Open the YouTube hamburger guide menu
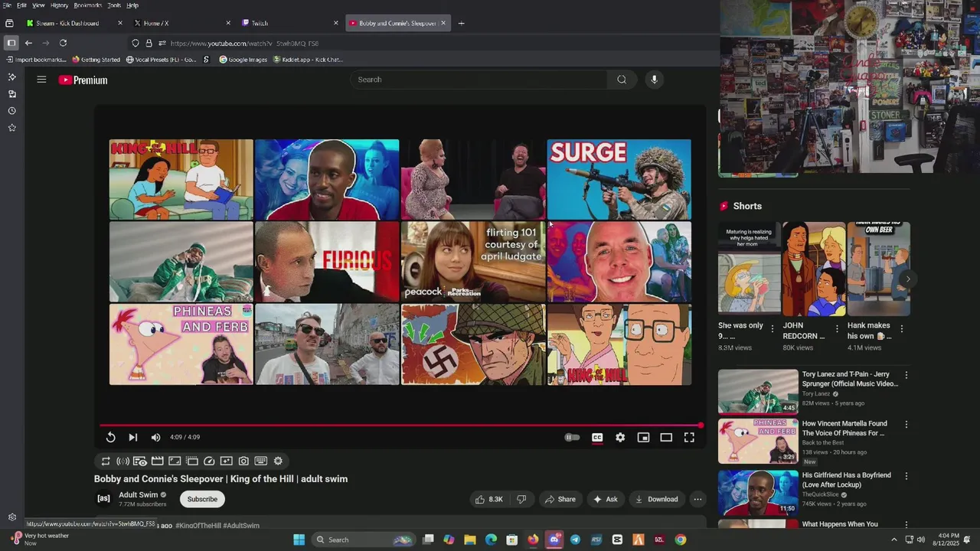The height and width of the screenshot is (551, 980). [x=41, y=80]
